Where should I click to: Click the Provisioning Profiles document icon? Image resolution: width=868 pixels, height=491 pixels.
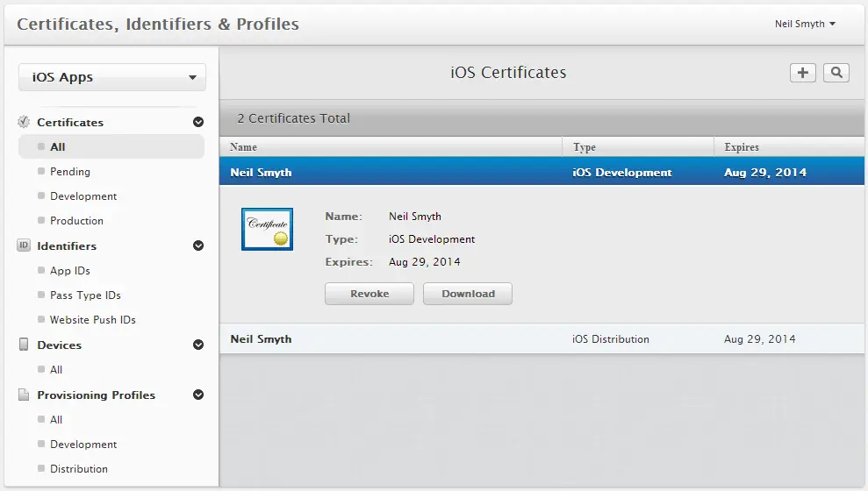click(24, 395)
